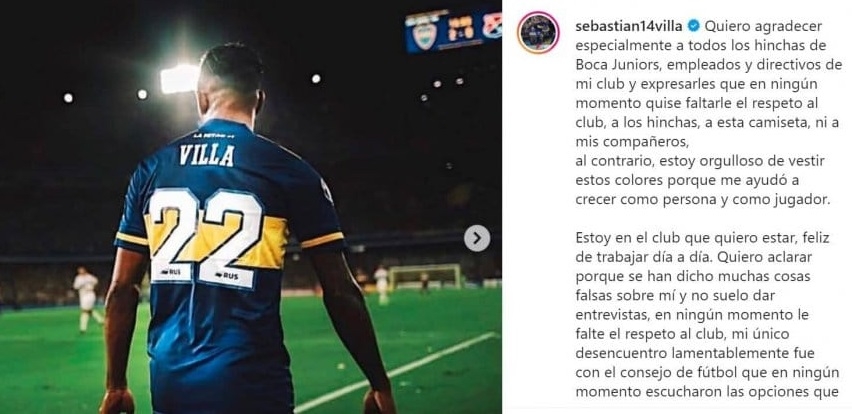Click the VILLA name on the jersey
This screenshot has width=852, height=414.
coord(207,155)
